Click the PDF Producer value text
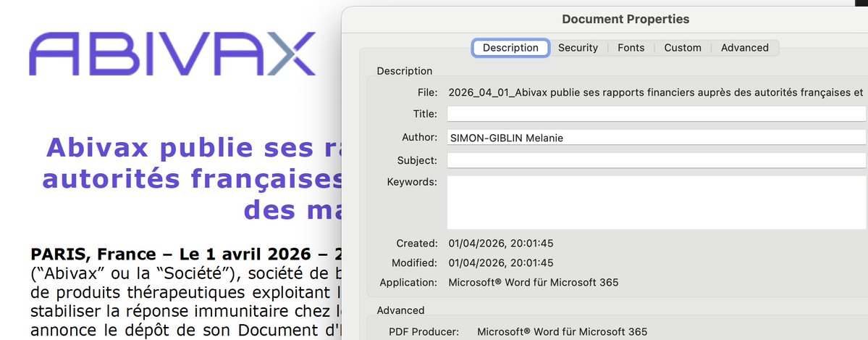Image resolution: width=868 pixels, height=340 pixels. pyautogui.click(x=562, y=332)
